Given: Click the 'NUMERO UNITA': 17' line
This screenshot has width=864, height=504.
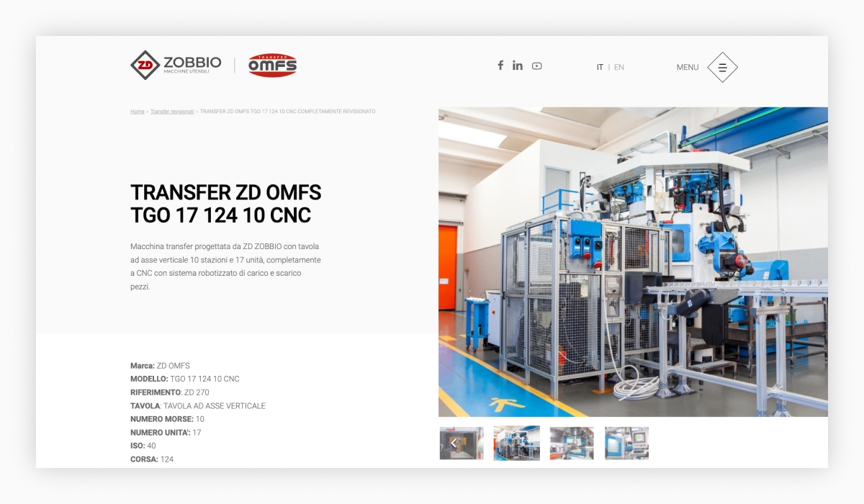Looking at the screenshot, I should coord(166,433).
